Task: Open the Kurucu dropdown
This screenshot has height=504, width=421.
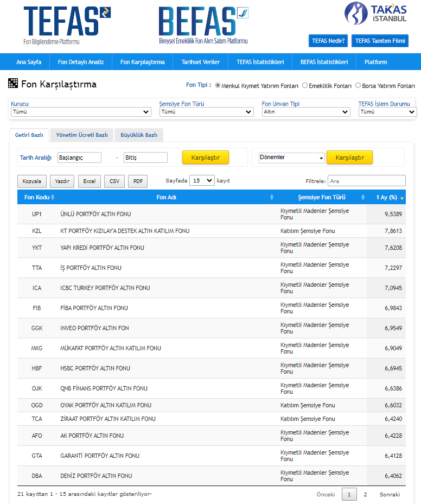Action: pos(81,112)
